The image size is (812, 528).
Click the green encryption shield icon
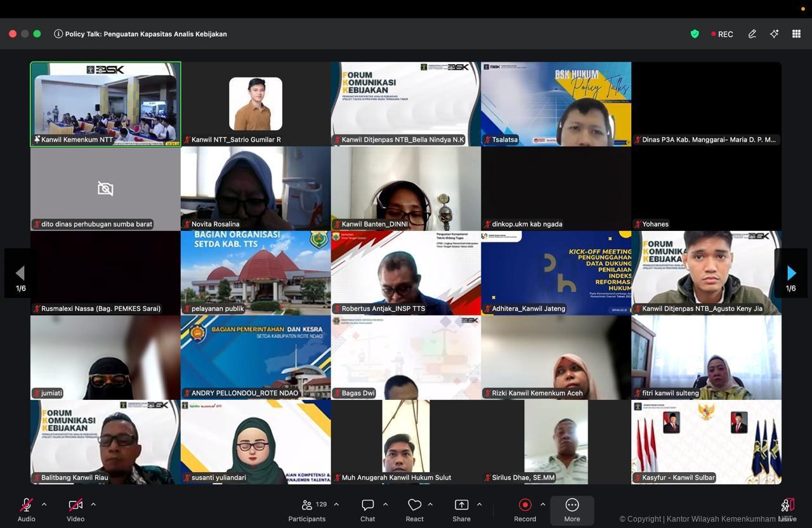pos(695,34)
